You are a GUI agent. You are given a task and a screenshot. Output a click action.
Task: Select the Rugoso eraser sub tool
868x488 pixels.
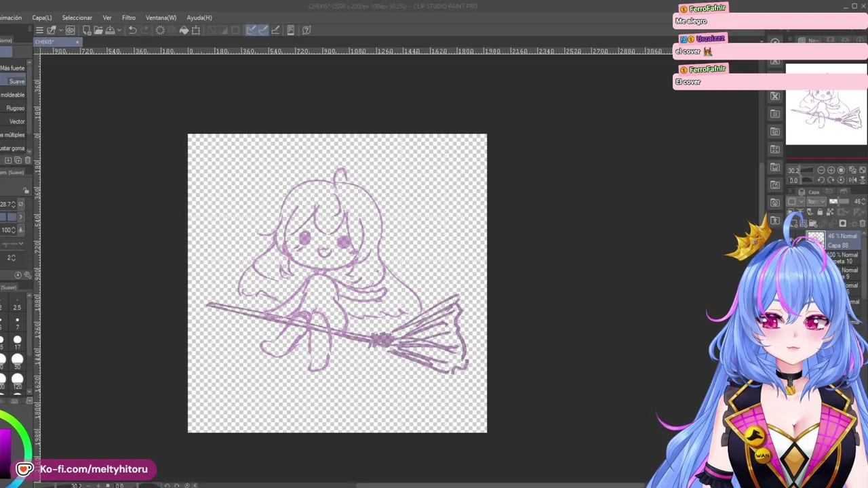click(x=13, y=108)
